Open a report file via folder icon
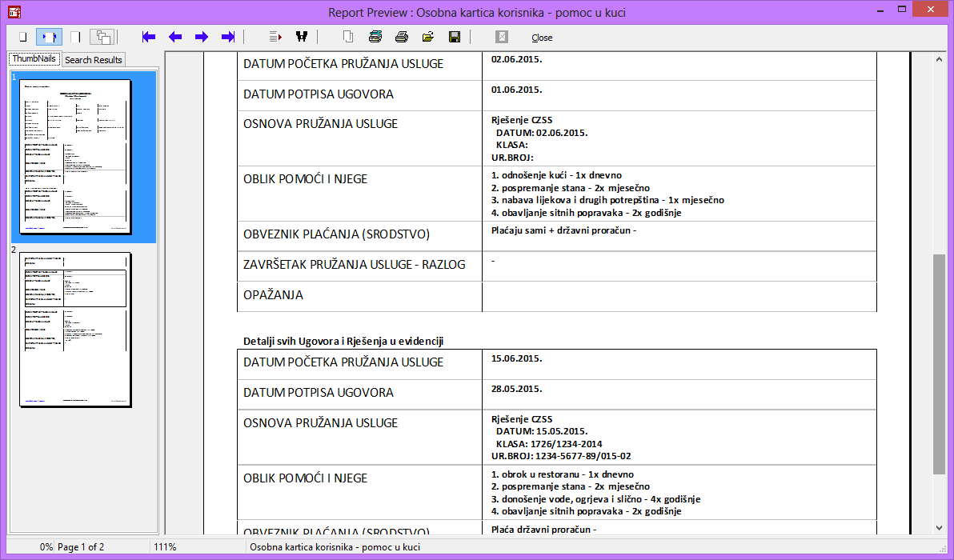 point(427,37)
